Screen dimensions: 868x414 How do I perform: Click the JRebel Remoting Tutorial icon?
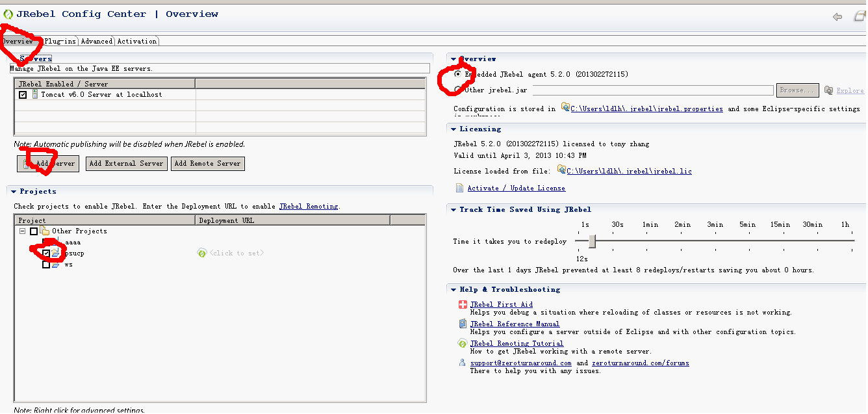click(x=463, y=343)
